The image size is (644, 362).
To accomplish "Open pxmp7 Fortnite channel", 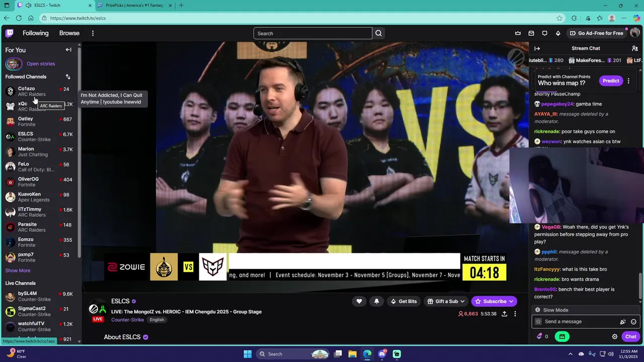I will click(x=39, y=257).
